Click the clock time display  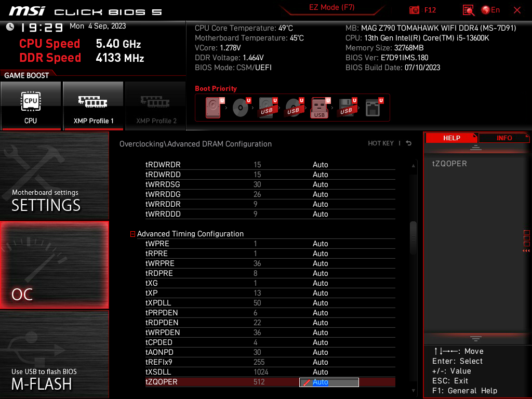tap(42, 28)
